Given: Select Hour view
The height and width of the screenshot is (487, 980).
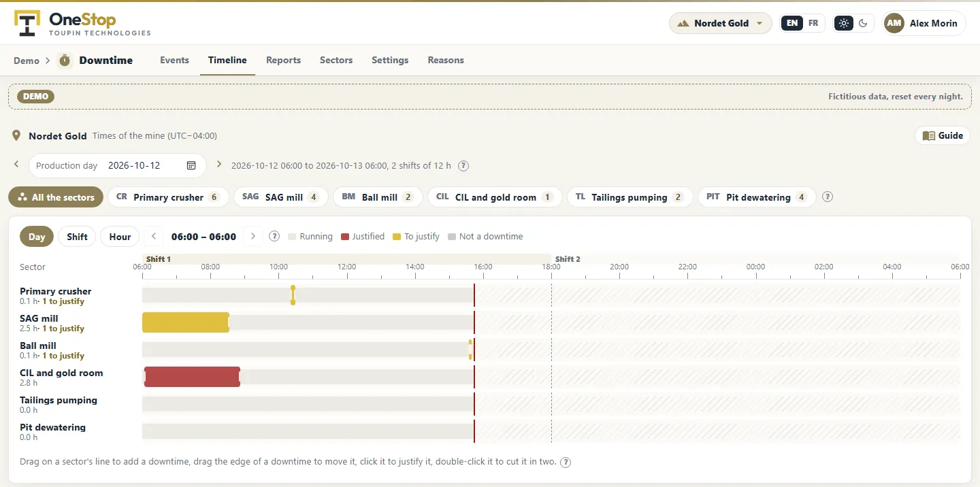Looking at the screenshot, I should pyautogui.click(x=120, y=237).
